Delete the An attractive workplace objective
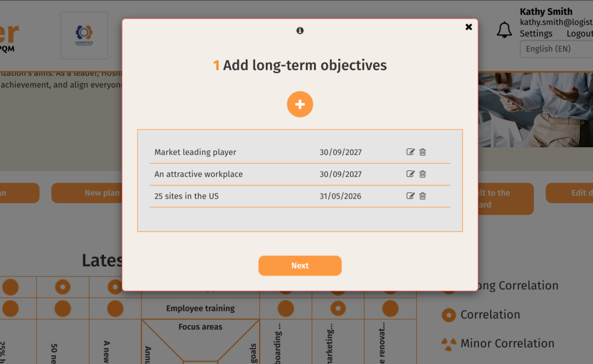 click(x=423, y=174)
